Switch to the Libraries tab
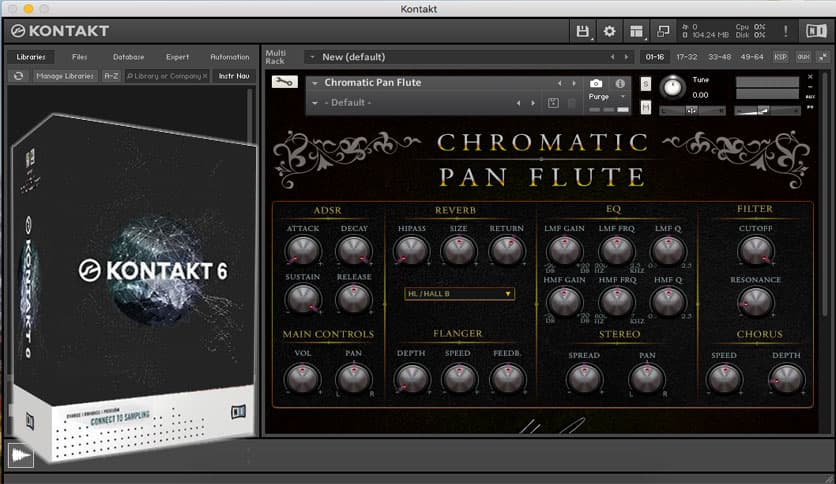Screen dimensions: 836x484 click(x=31, y=57)
